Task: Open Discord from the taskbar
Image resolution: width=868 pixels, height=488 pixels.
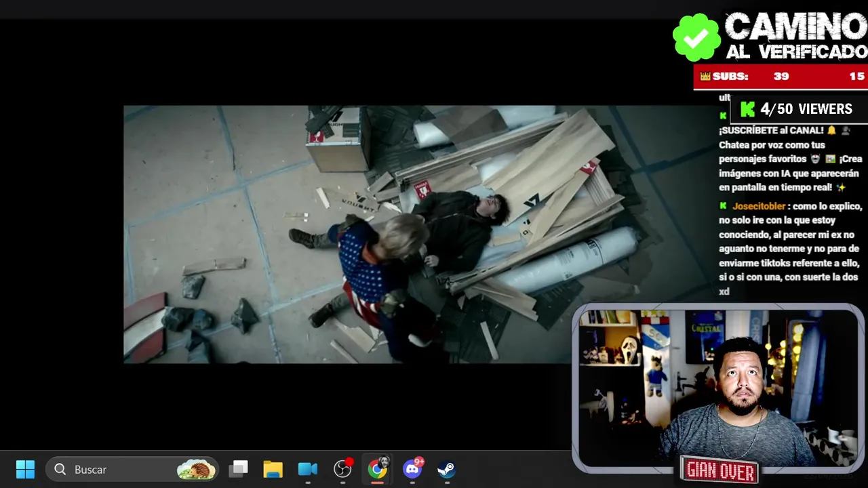Action: [412, 468]
